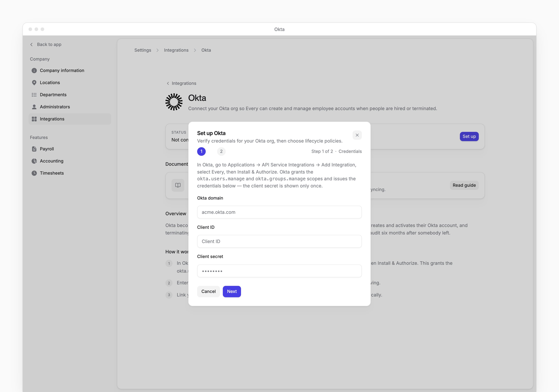Click the Company information info icon

coord(34,70)
